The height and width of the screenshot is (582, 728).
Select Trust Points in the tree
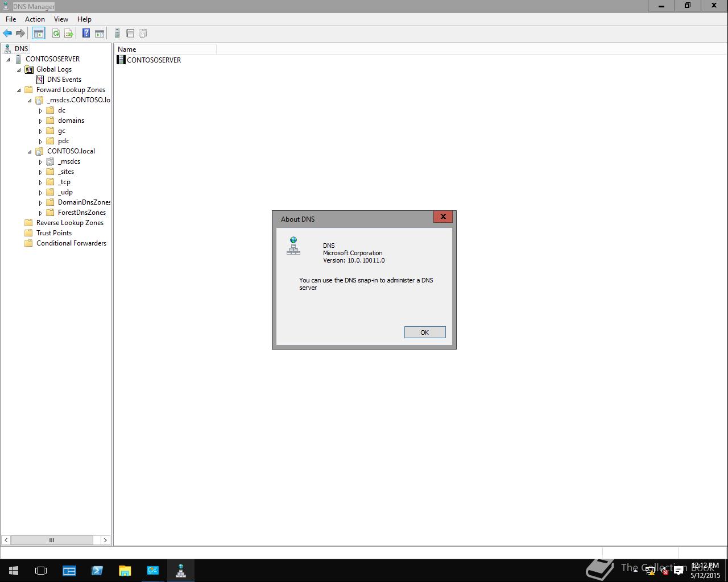54,233
